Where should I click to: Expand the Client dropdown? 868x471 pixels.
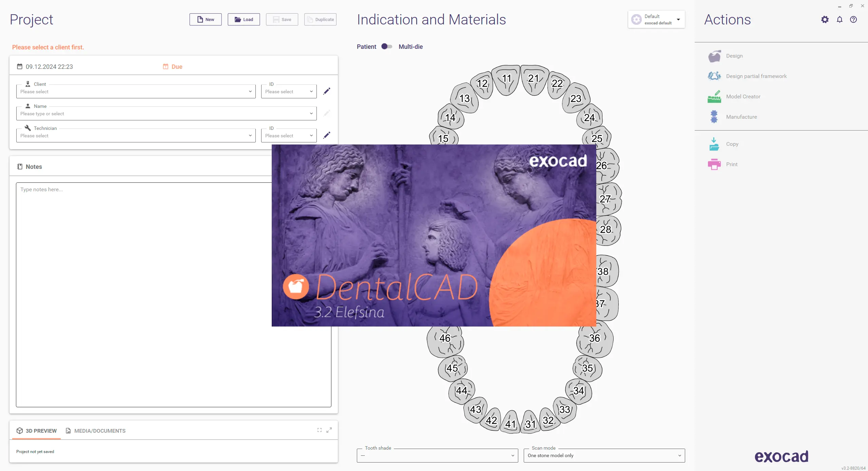click(x=136, y=92)
